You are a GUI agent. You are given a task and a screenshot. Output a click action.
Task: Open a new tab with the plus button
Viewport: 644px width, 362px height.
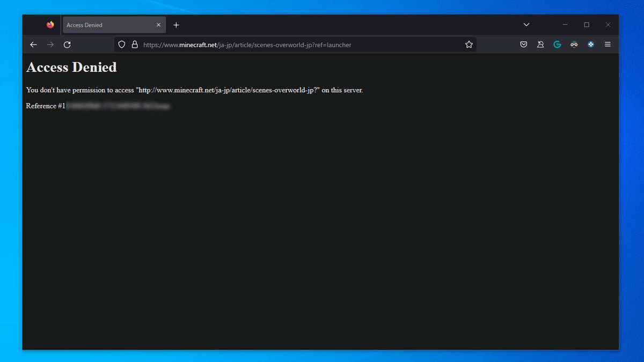tap(176, 25)
